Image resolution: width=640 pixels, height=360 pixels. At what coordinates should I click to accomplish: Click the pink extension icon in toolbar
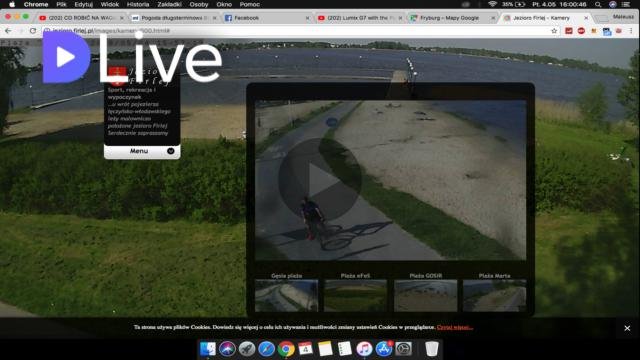point(619,31)
